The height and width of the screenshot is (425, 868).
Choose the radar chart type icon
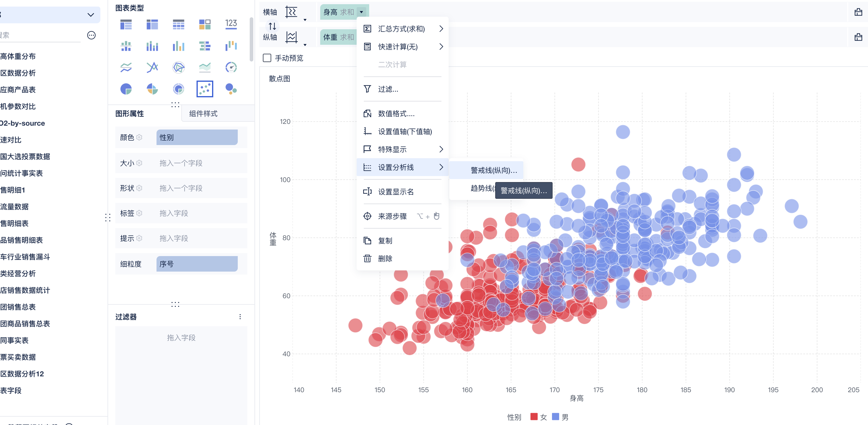click(178, 67)
